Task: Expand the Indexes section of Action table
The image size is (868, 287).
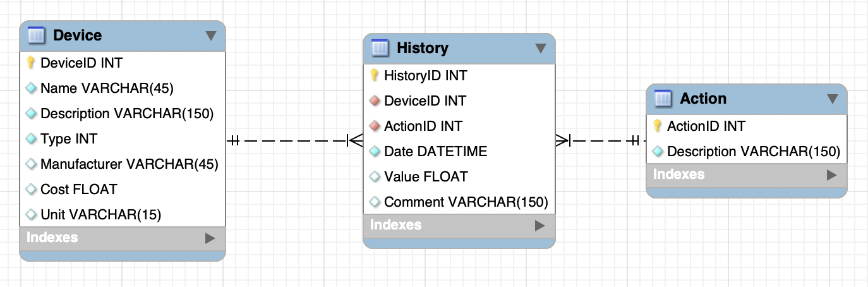Action: tap(832, 175)
